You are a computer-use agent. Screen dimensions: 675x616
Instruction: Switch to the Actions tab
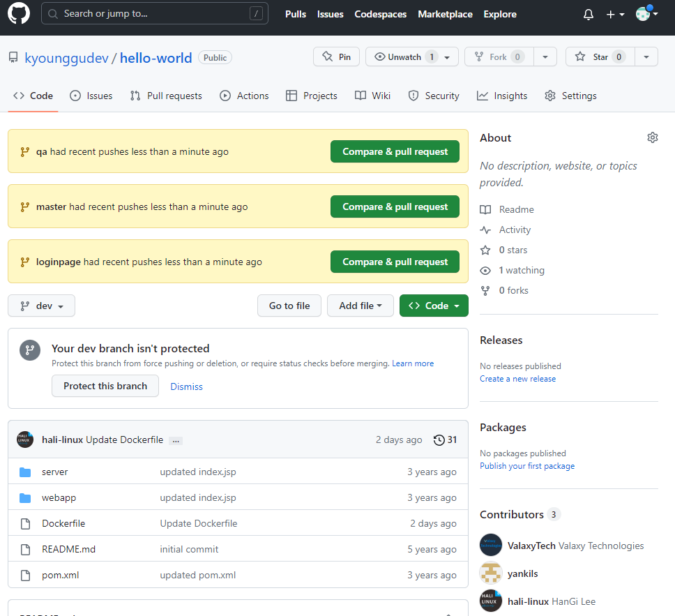pyautogui.click(x=244, y=96)
